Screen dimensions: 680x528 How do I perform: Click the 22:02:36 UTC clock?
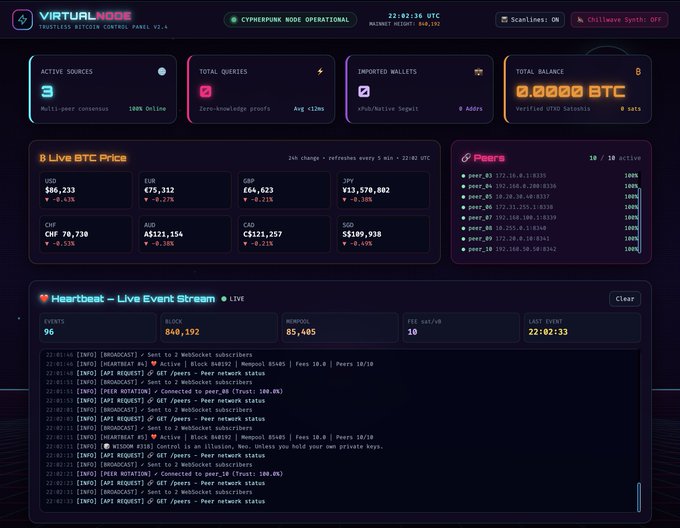coord(414,16)
